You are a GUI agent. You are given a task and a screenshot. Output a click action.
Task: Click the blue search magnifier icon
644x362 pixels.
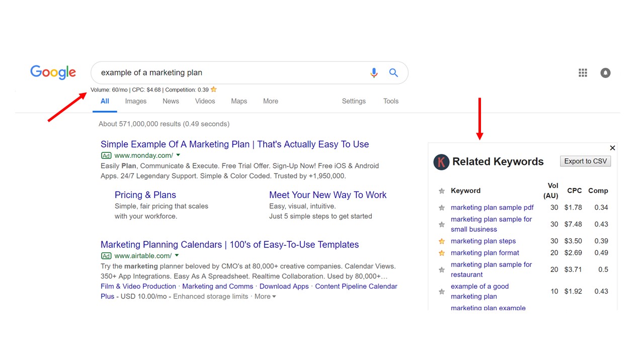pyautogui.click(x=393, y=73)
